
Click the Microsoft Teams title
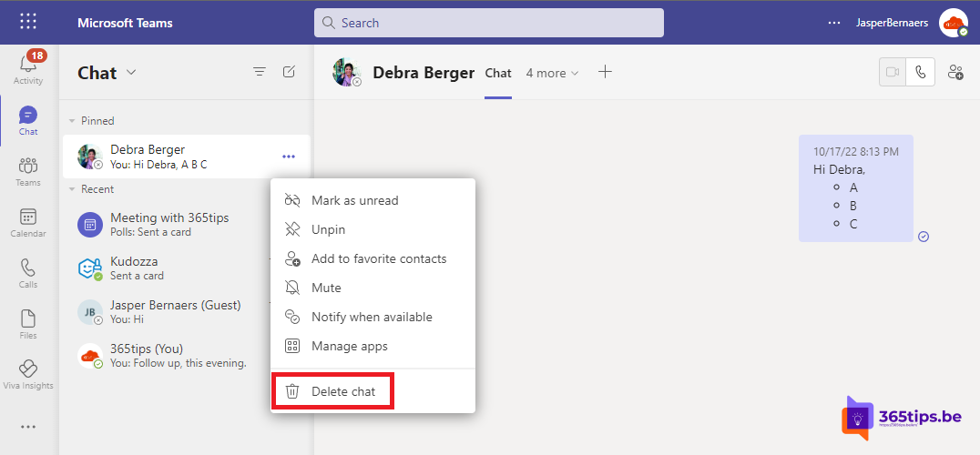click(x=125, y=23)
